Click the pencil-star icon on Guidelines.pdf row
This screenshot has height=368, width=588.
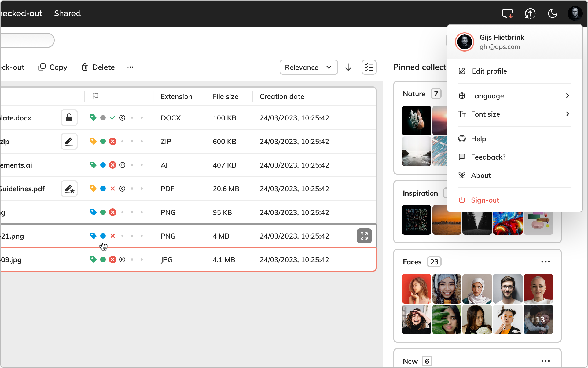point(69,189)
